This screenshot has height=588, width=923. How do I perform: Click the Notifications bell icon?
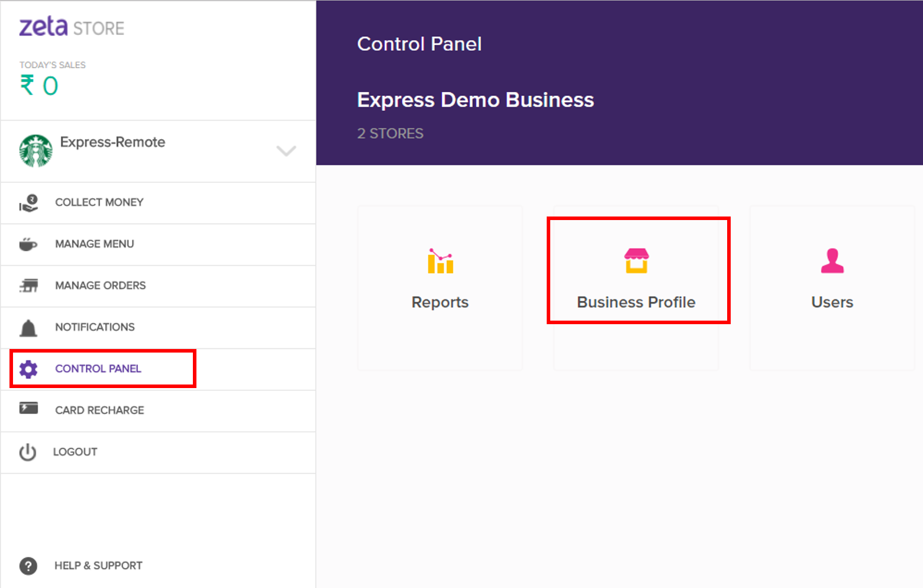[x=28, y=328]
